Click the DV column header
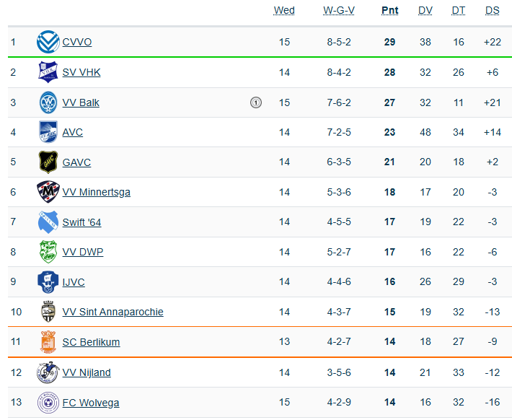 tap(425, 10)
